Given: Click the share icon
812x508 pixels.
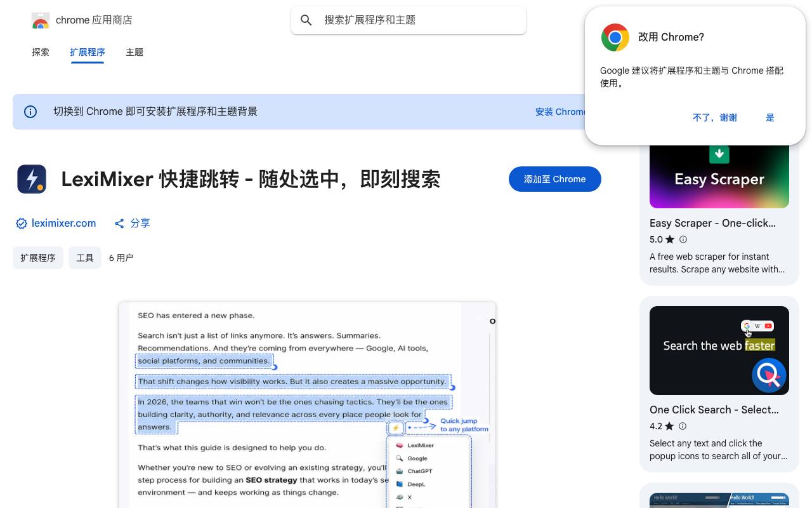Looking at the screenshot, I should (119, 224).
